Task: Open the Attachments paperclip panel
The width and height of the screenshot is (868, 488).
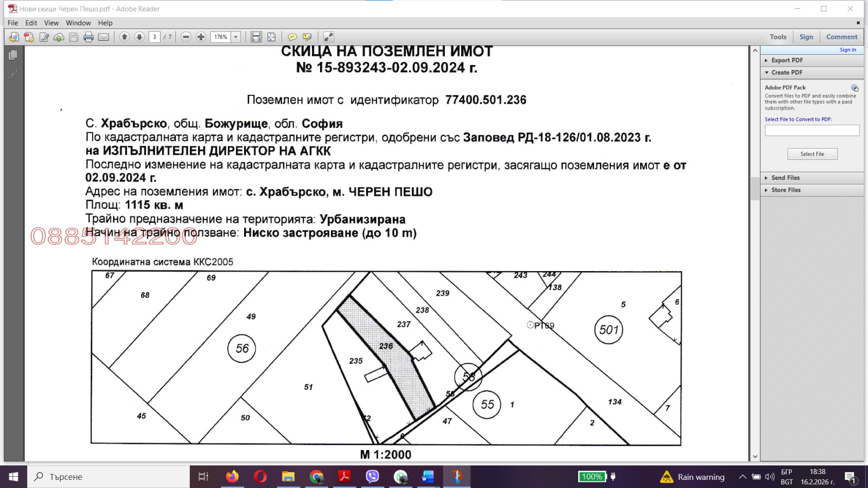Action: coord(11,75)
